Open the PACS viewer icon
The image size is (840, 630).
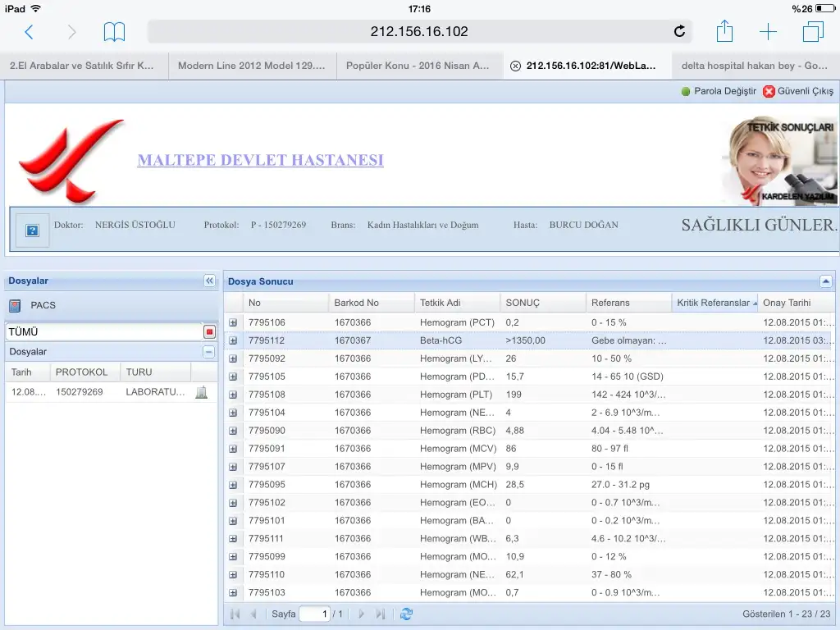point(15,306)
